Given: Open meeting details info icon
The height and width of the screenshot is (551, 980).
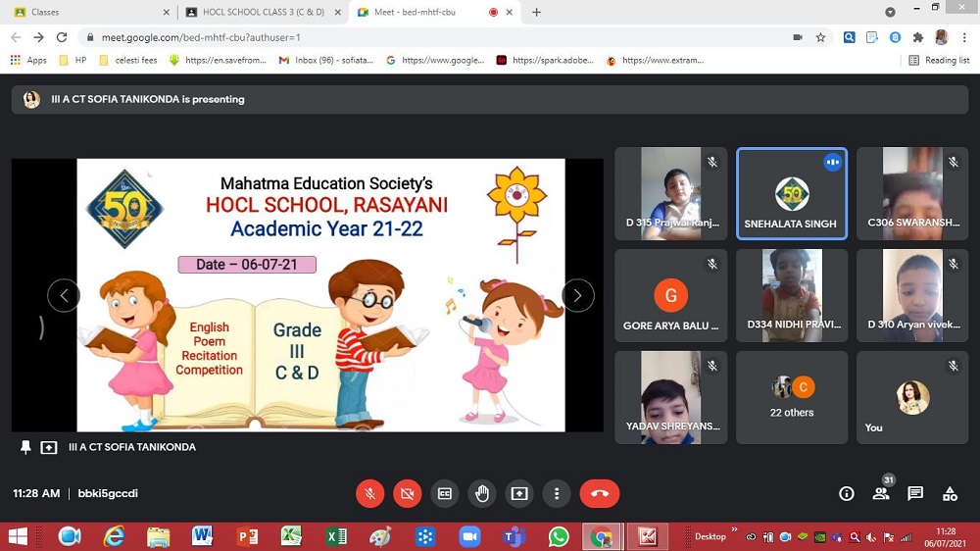Looking at the screenshot, I should [847, 494].
